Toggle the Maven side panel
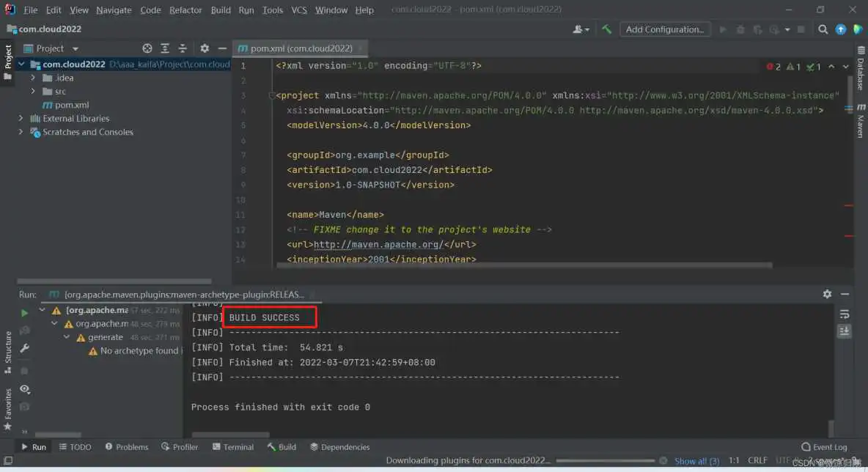The height and width of the screenshot is (472, 868). [861, 122]
